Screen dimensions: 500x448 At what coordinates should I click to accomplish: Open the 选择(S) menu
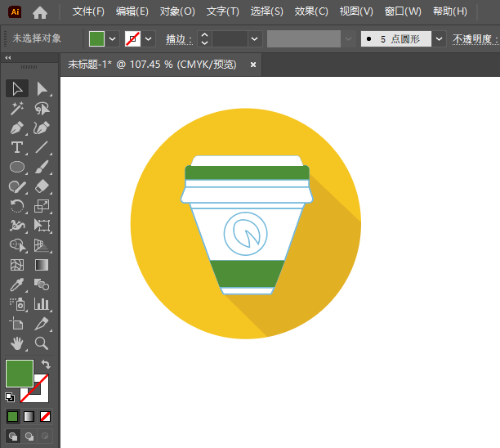(266, 11)
